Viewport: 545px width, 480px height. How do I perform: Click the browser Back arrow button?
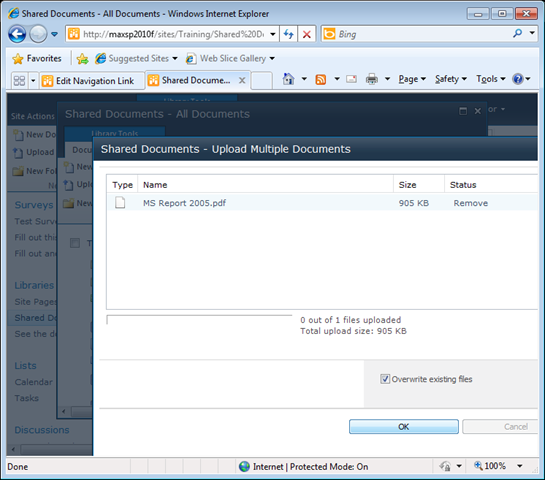coord(17,34)
